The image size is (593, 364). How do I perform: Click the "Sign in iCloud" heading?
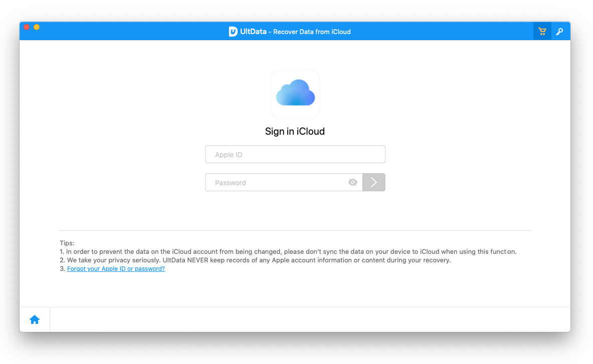pyautogui.click(x=295, y=131)
